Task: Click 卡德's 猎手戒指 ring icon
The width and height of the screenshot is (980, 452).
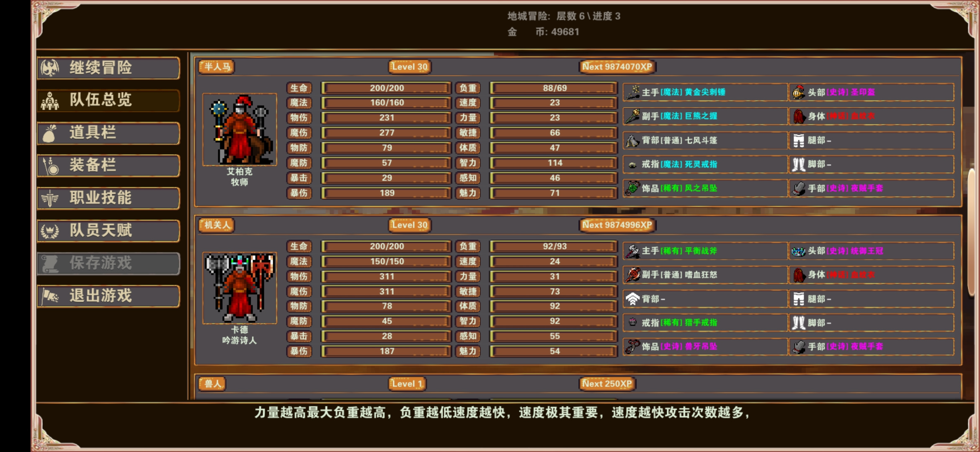Action: [633, 322]
